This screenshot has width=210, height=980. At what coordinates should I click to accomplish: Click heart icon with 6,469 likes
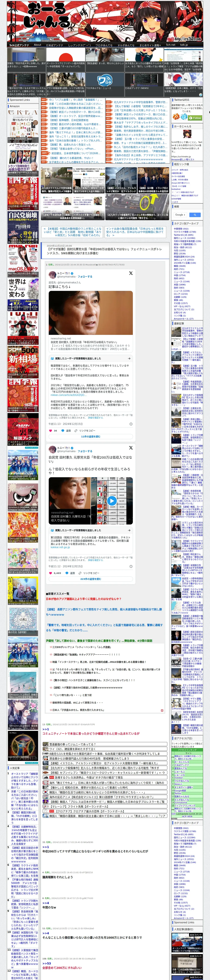[51, 573]
